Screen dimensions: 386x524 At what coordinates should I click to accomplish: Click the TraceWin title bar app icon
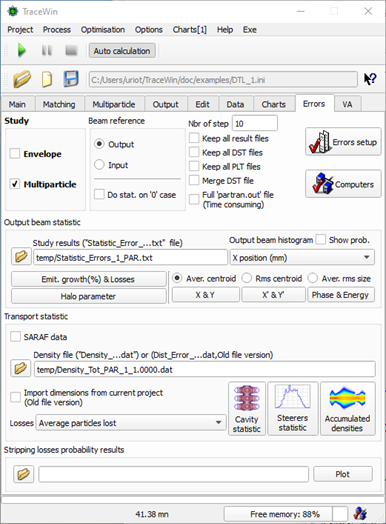(13, 11)
